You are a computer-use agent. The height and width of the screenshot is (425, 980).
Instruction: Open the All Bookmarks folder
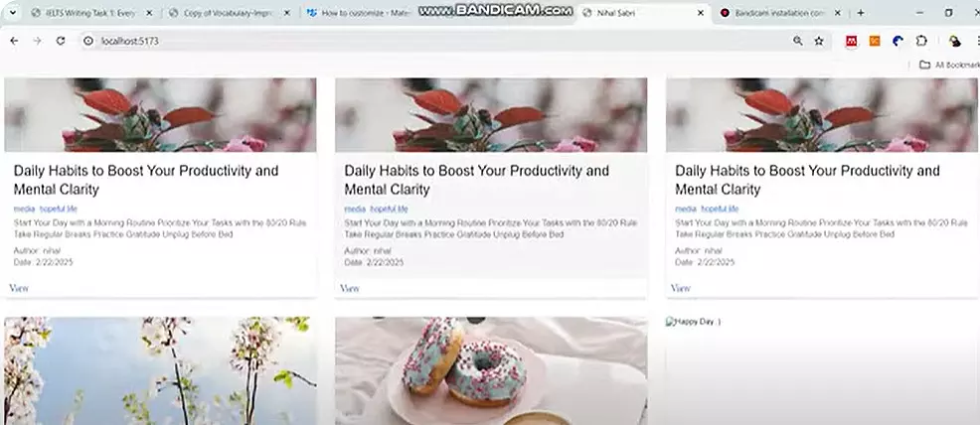tap(949, 65)
